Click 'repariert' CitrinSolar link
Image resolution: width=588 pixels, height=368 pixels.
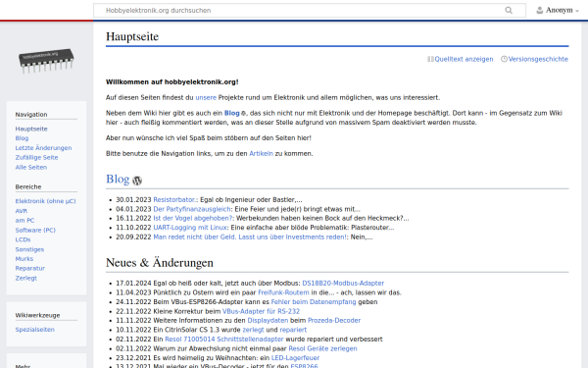[x=293, y=330]
